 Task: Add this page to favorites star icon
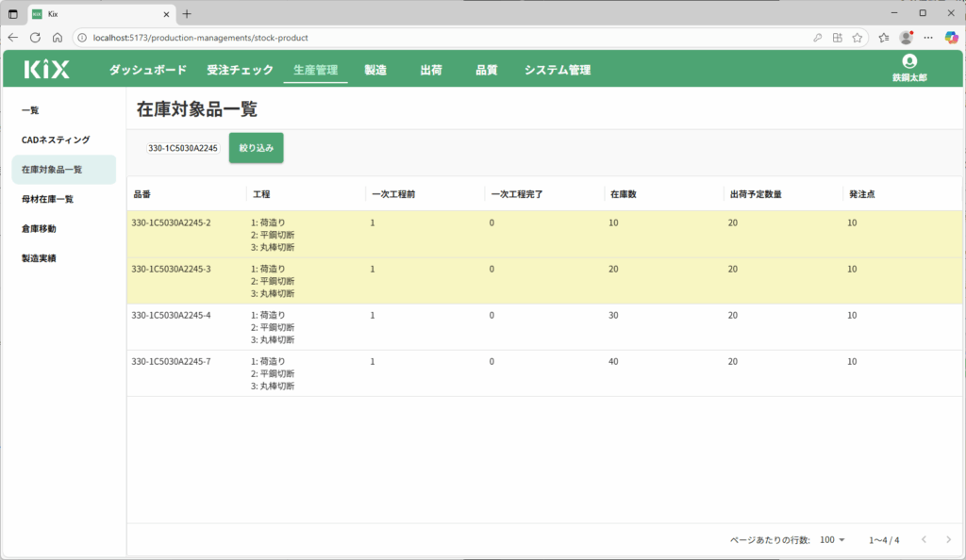(x=858, y=38)
